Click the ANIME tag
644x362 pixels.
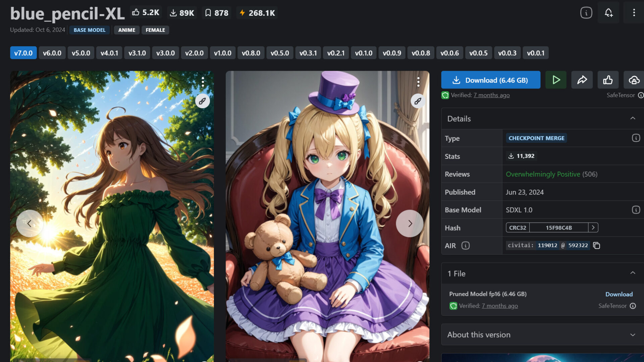coord(126,30)
